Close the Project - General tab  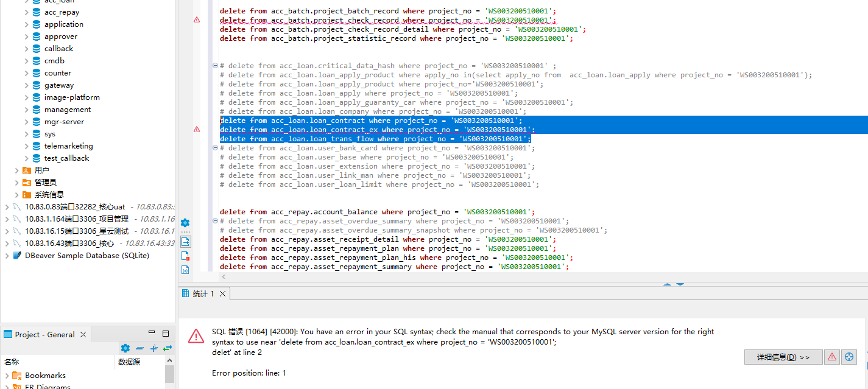(x=83, y=334)
